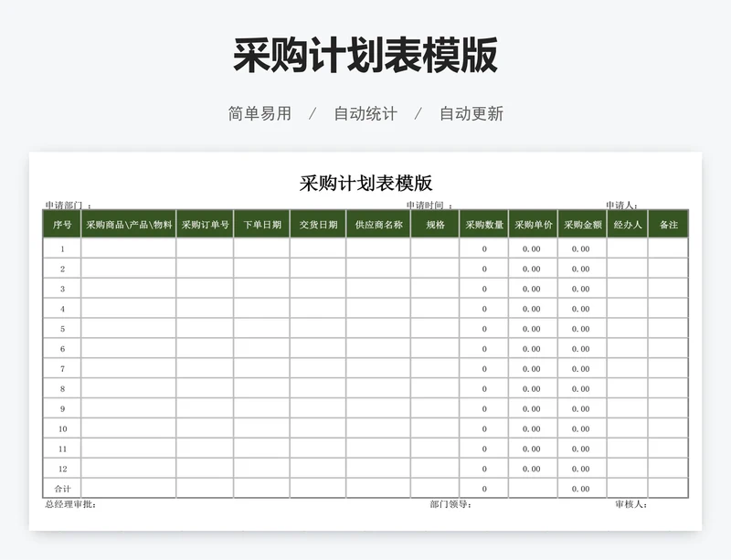Select the 供应商名称 column header

pyautogui.click(x=378, y=225)
